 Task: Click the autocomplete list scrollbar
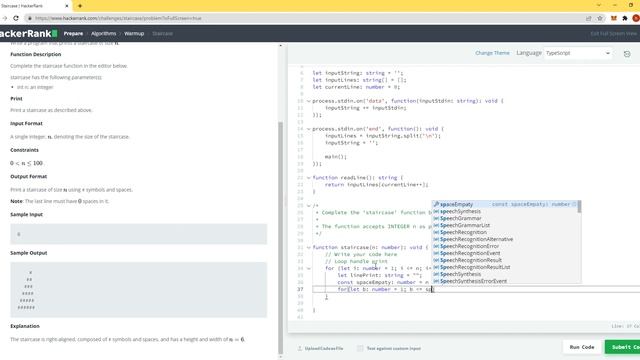[x=579, y=207]
